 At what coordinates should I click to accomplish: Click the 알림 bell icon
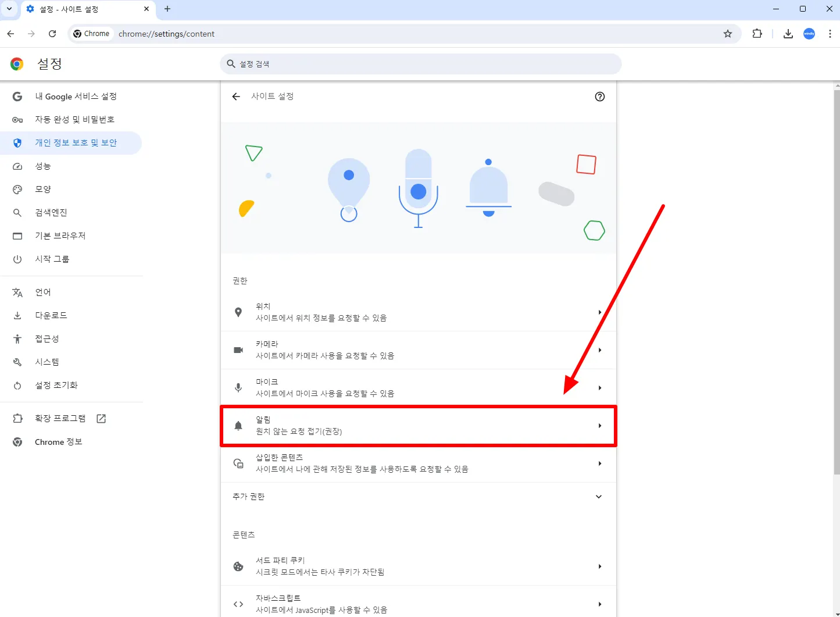pyautogui.click(x=238, y=426)
